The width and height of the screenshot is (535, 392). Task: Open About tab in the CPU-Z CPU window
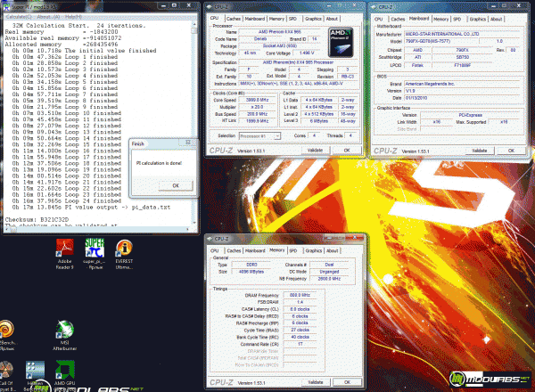332,19
